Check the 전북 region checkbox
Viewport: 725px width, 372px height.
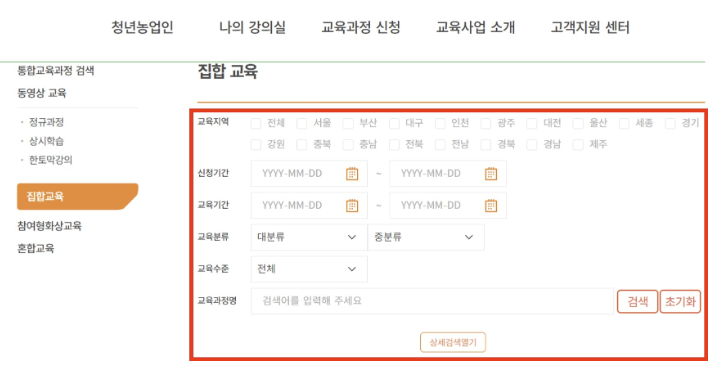tap(394, 145)
